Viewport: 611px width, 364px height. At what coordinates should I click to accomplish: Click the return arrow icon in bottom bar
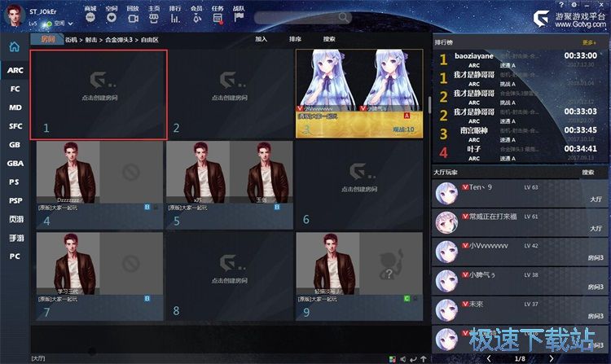tap(413, 359)
